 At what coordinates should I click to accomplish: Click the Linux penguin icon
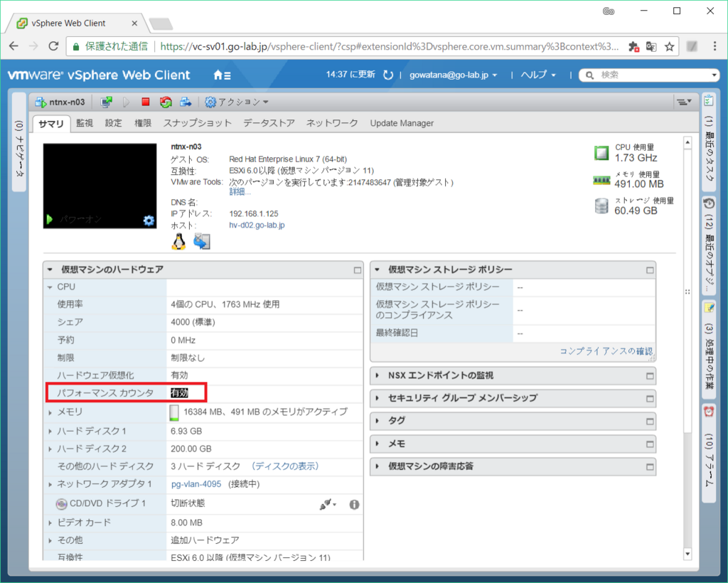(178, 241)
